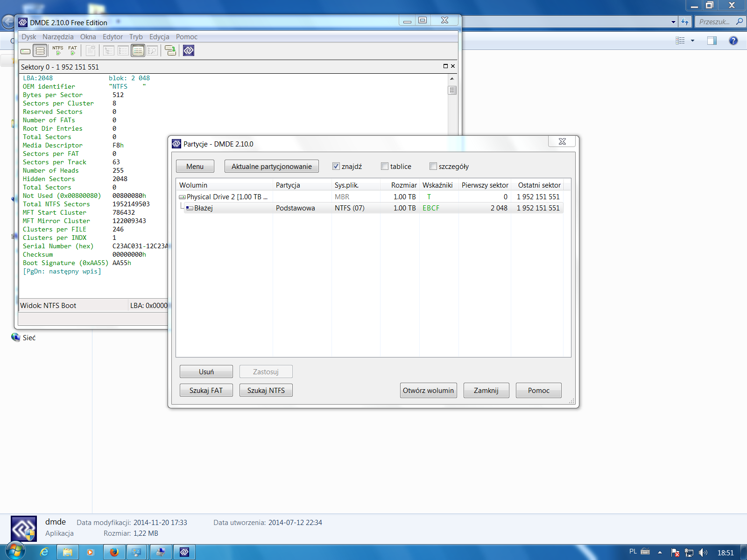Screen dimensions: 747x560
Task: Click the Explorer change view icon
Action: 680,41
